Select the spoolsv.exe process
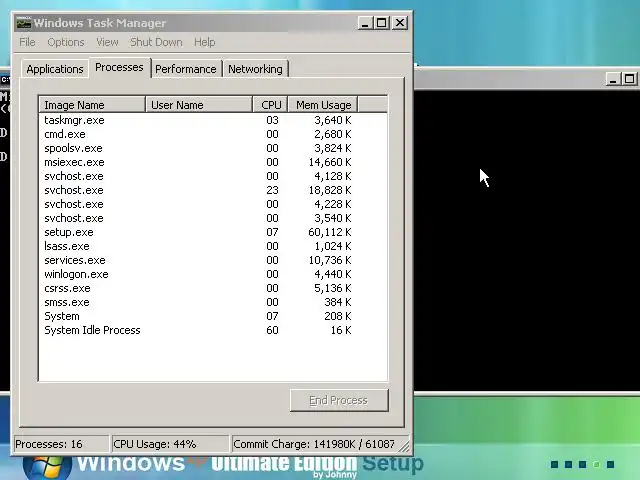The height and width of the screenshot is (480, 640). tap(213, 148)
